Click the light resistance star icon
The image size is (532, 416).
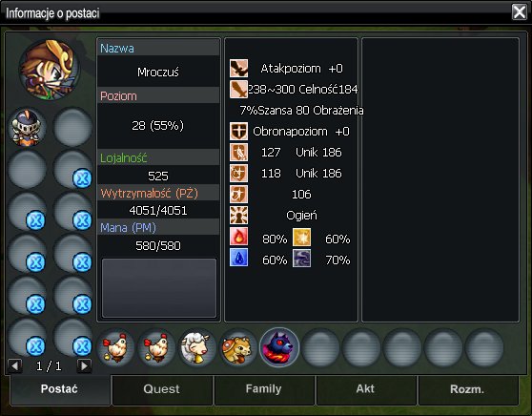[301, 237]
